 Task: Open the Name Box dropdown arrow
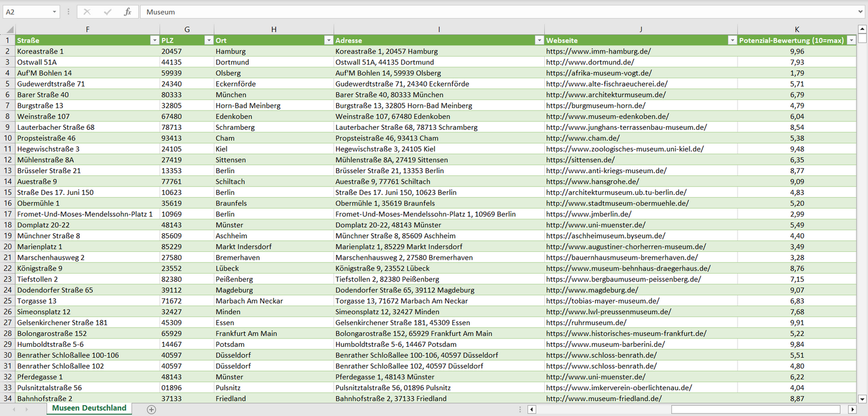click(x=54, y=12)
